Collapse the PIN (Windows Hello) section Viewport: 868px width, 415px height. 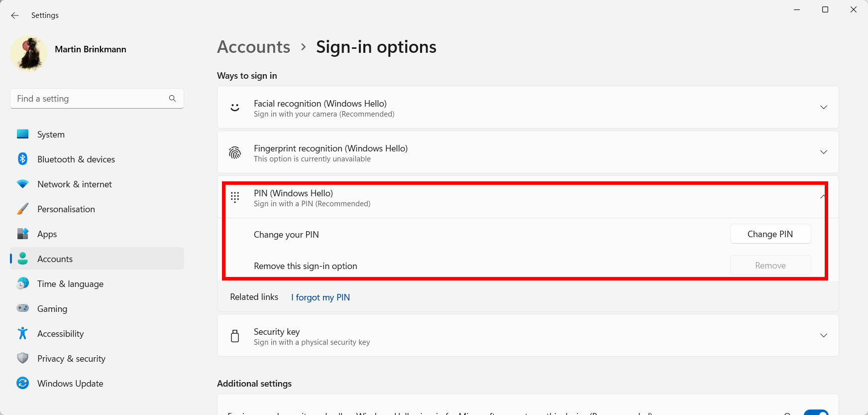(822, 197)
